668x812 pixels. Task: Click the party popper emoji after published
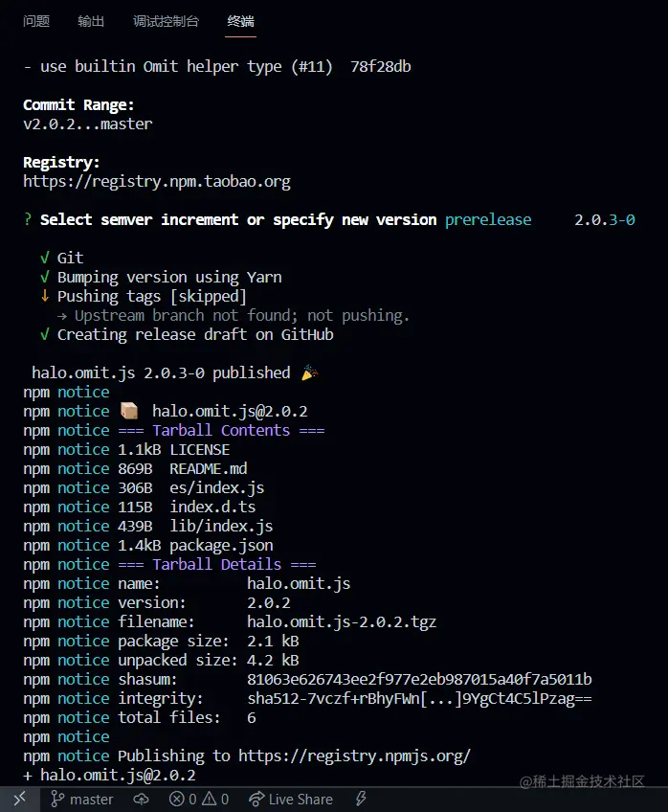point(308,372)
